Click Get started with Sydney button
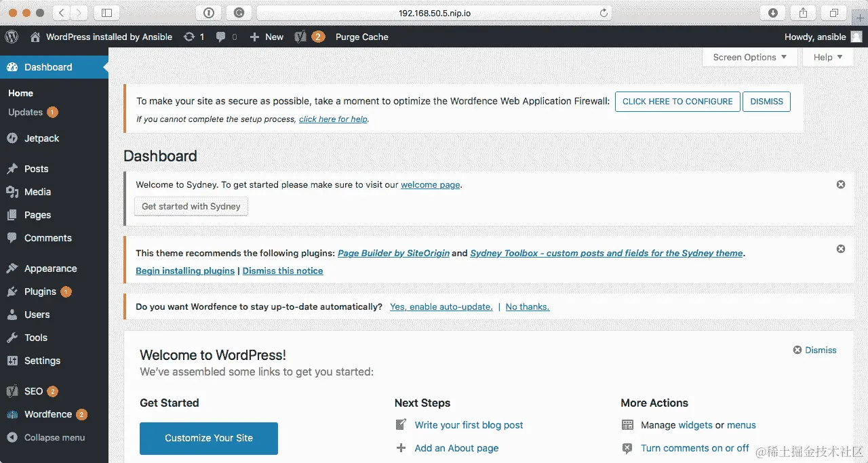Viewport: 868px width, 463px height. pyautogui.click(x=191, y=206)
